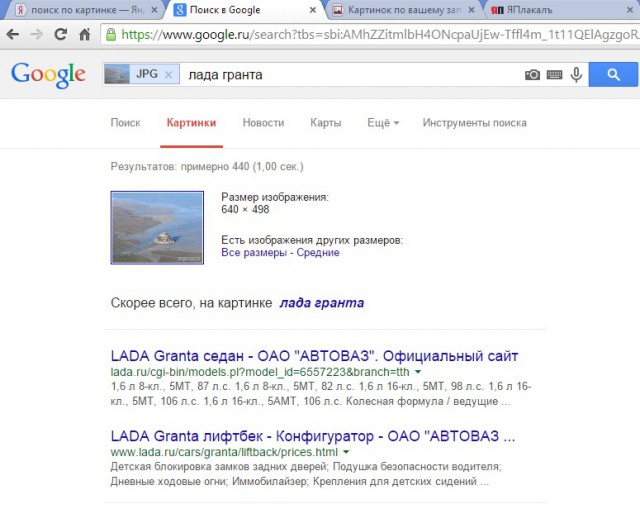The image size is (640, 509).
Task: Click the 640 × 498 image size text
Action: 245,209
